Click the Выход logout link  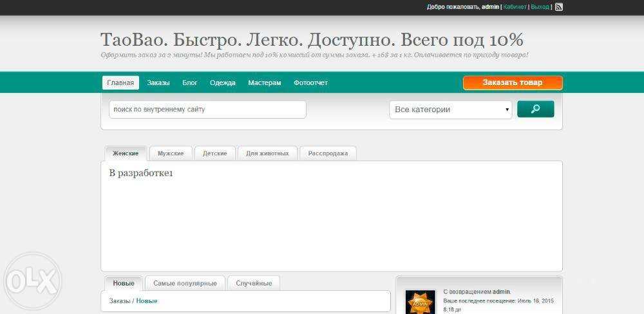tap(540, 7)
